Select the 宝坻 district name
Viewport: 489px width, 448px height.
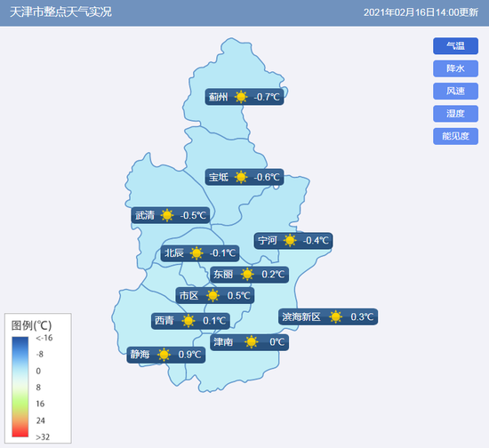219,177
